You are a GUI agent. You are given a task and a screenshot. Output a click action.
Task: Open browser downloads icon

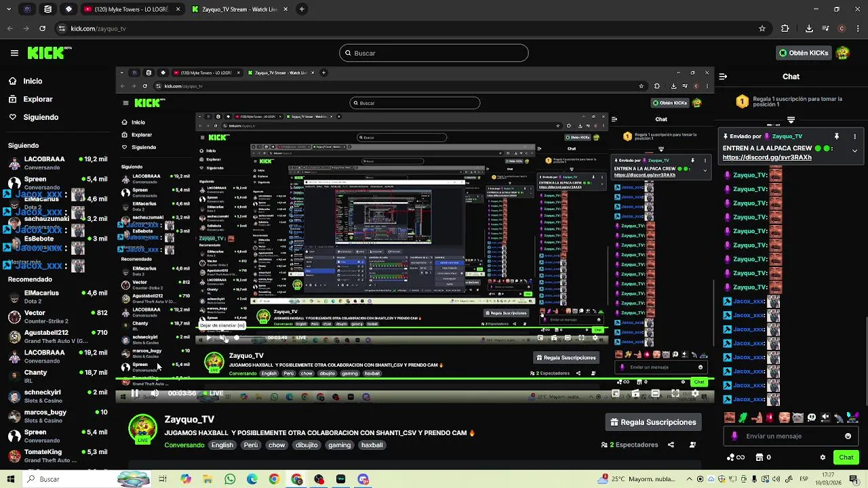click(x=809, y=28)
